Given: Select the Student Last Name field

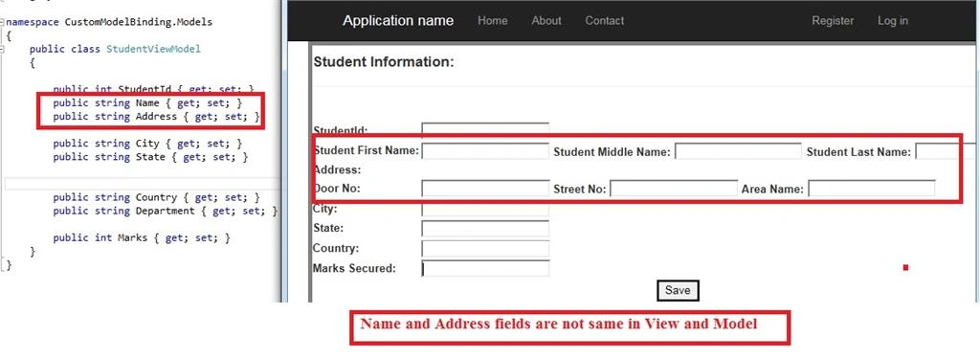Looking at the screenshot, I should point(947,151).
